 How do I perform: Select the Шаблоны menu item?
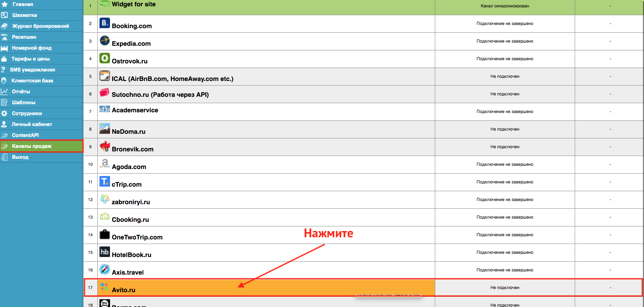[x=24, y=102]
